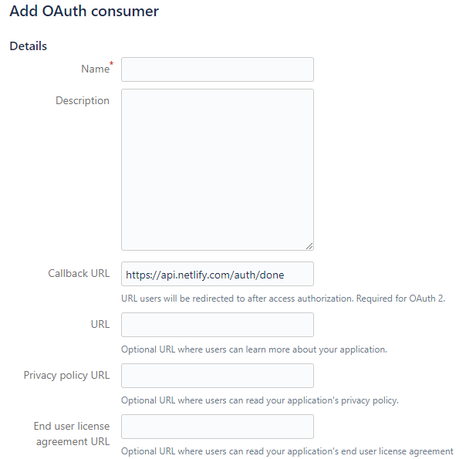This screenshot has width=476, height=459.
Task: Focus the Description text area
Action: 217,170
